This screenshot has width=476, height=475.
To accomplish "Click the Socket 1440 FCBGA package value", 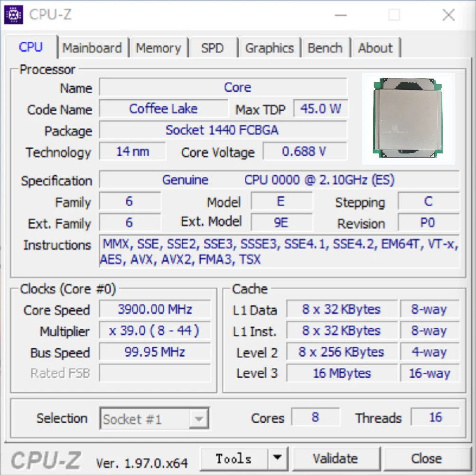I will (x=223, y=130).
